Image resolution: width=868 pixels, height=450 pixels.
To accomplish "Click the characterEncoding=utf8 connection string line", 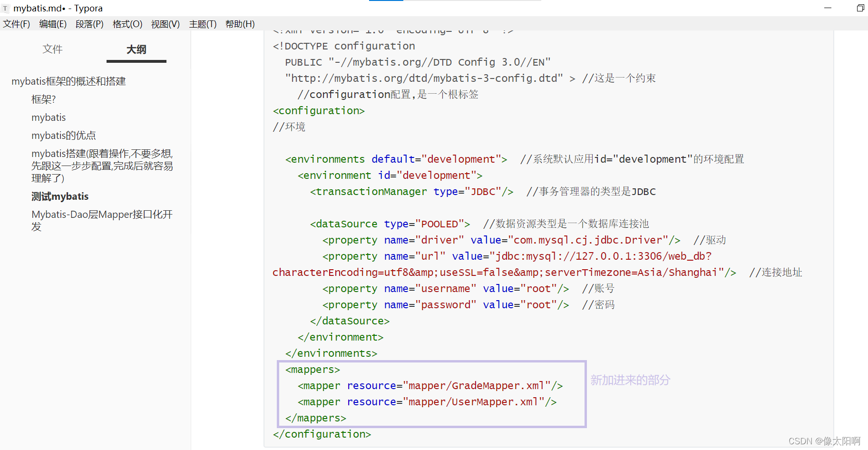I will point(537,273).
